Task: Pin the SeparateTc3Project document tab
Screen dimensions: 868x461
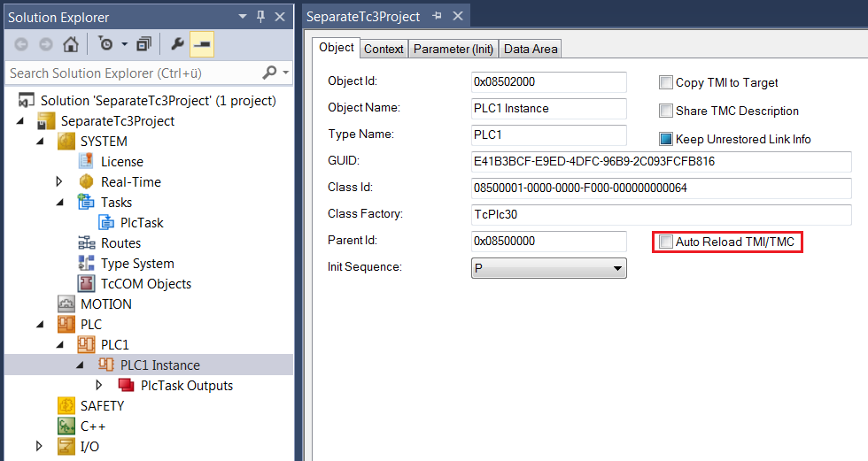Action: 437,16
